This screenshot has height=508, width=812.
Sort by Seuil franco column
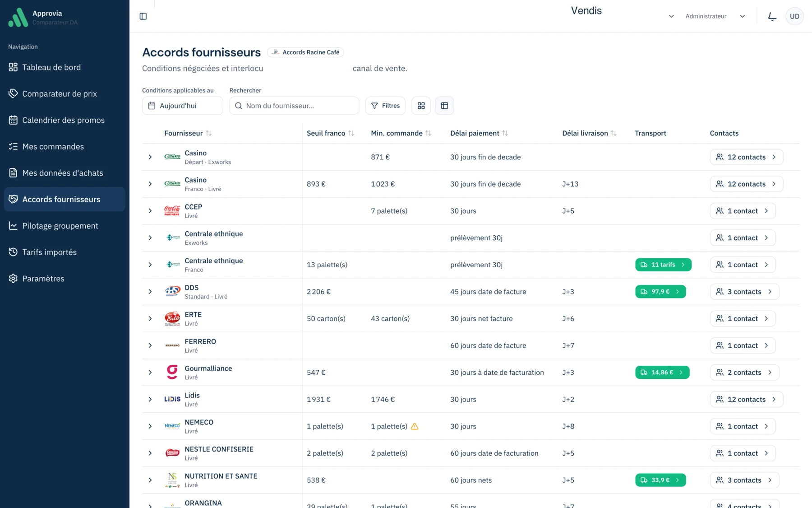331,133
